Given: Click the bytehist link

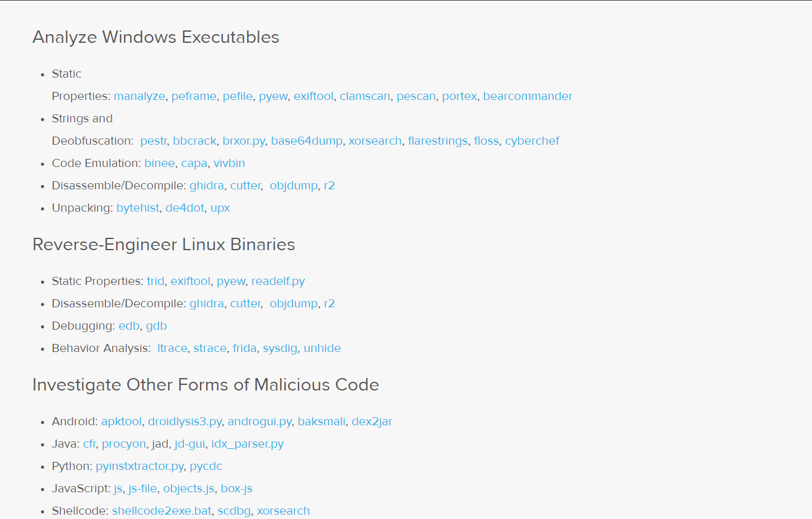Looking at the screenshot, I should (x=138, y=208).
